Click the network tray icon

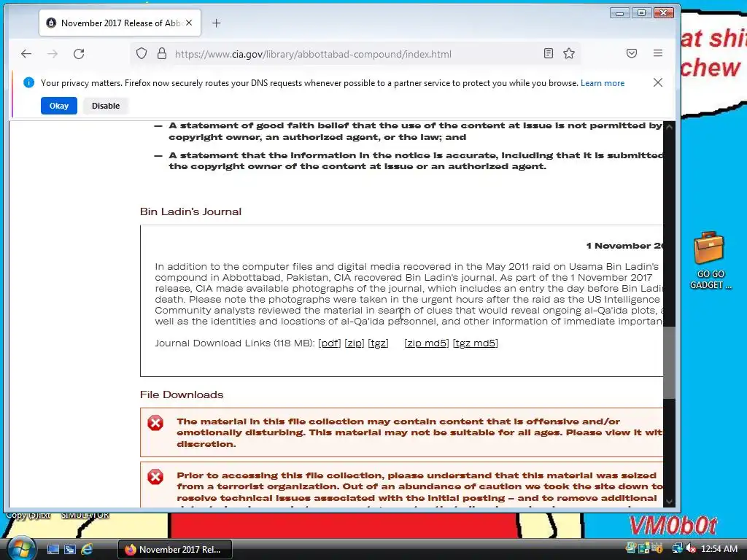[x=677, y=548]
